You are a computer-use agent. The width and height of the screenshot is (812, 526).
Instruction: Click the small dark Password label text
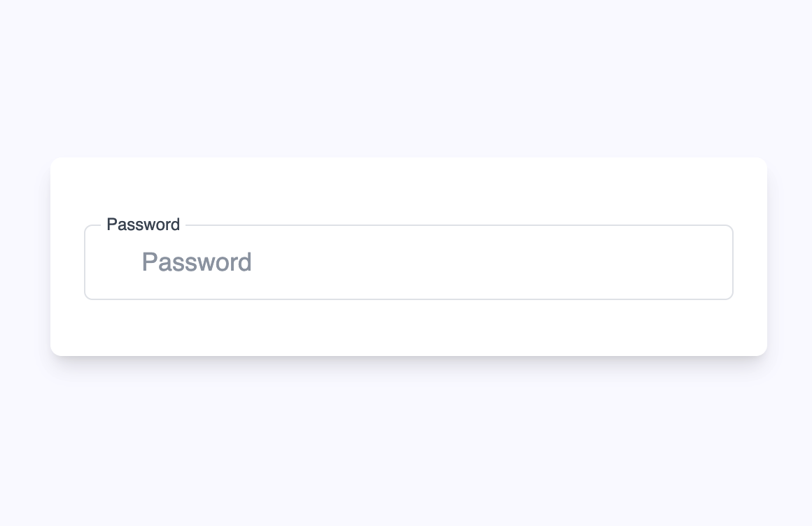(x=143, y=225)
